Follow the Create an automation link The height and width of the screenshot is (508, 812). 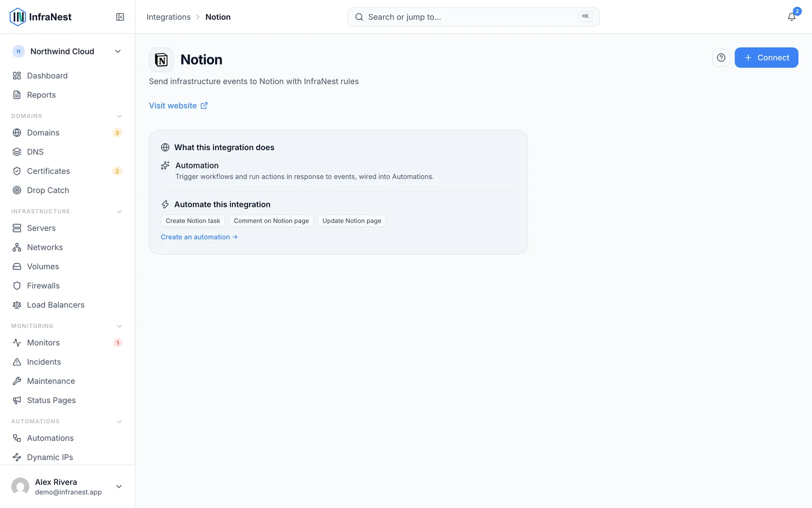199,237
